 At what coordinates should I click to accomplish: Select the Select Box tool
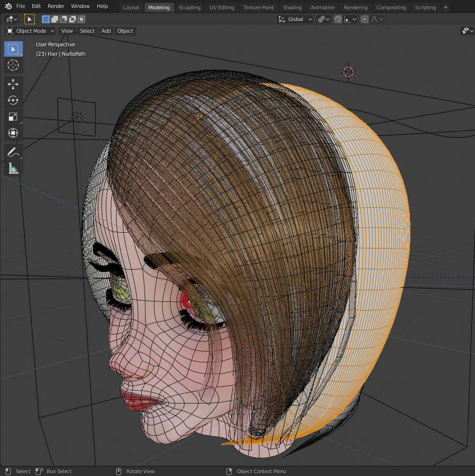(13, 49)
